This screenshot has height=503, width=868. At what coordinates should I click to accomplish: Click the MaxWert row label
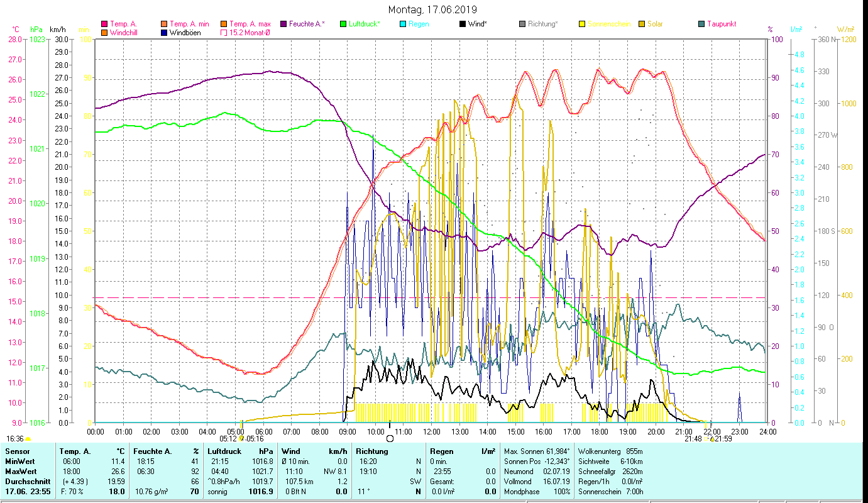21,472
